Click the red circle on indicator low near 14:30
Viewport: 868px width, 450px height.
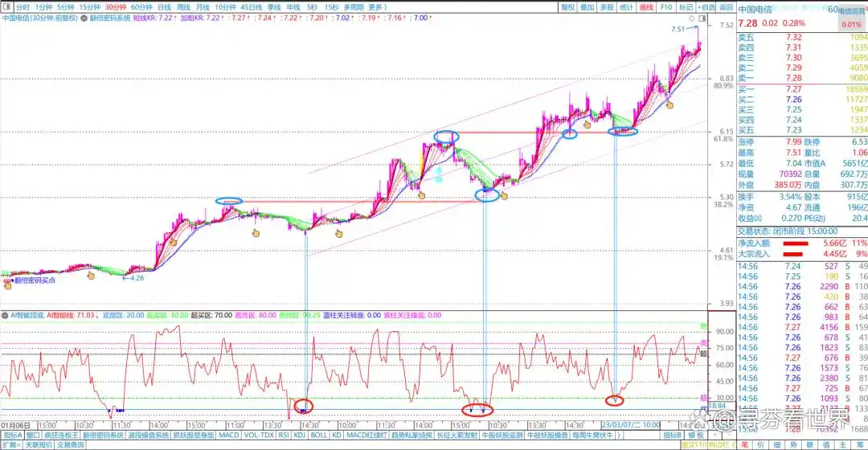coord(304,405)
